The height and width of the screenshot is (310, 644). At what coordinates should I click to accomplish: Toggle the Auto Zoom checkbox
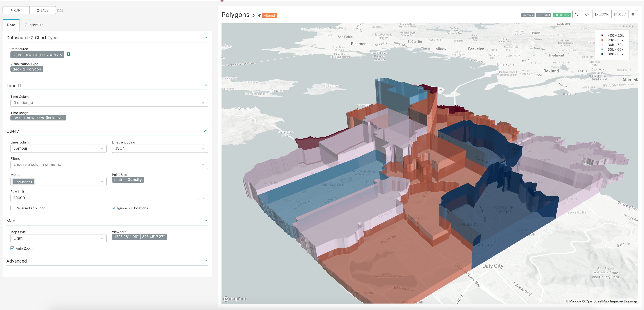coord(12,248)
